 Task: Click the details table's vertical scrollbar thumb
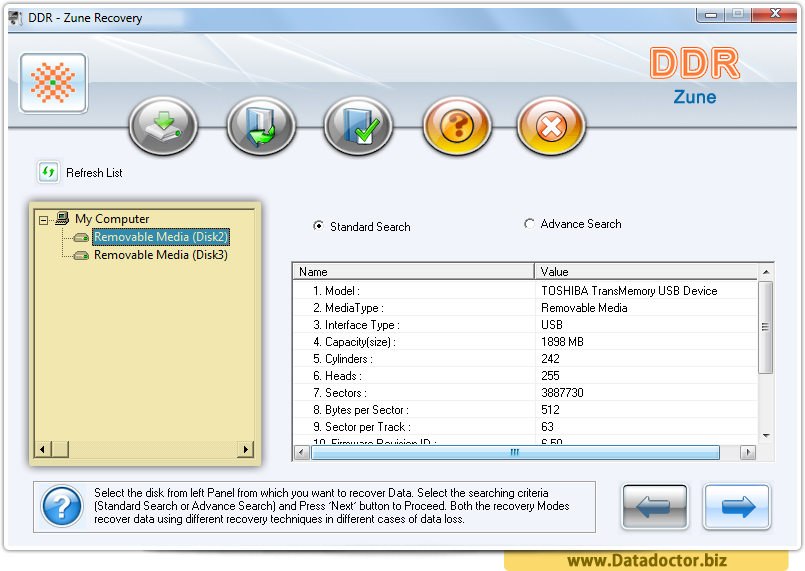765,327
